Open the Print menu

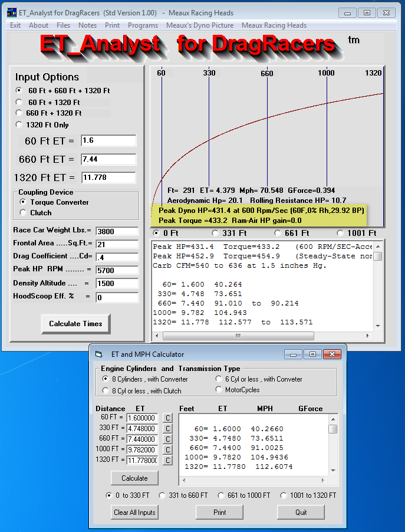[112, 25]
